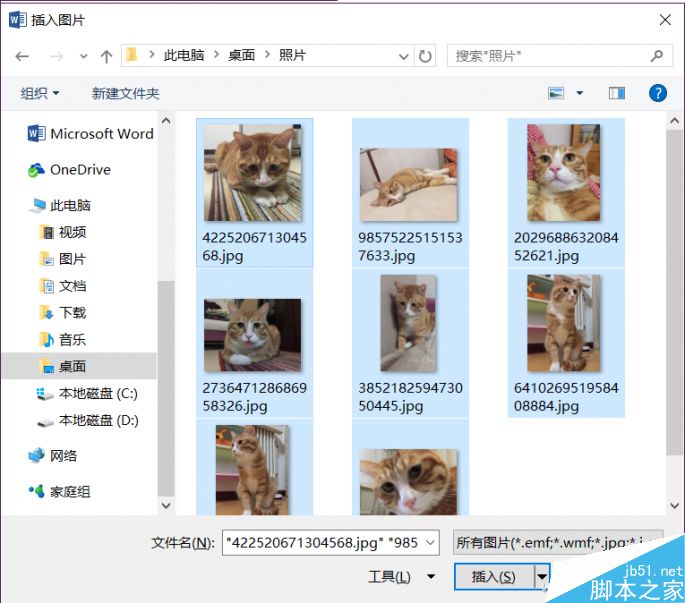The image size is (685, 603).
Task: Select 桌面 in the address path
Action: (241, 55)
